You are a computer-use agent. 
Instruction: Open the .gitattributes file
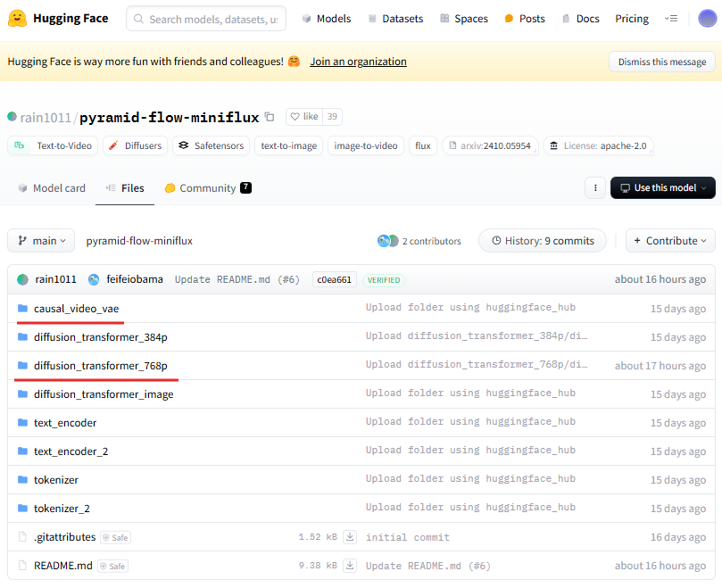click(65, 537)
